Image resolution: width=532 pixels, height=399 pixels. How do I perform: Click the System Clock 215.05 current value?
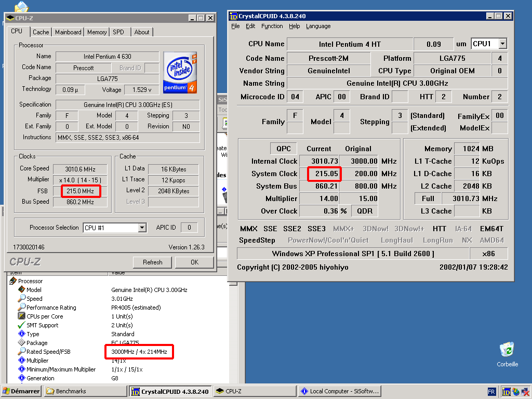(x=320, y=174)
